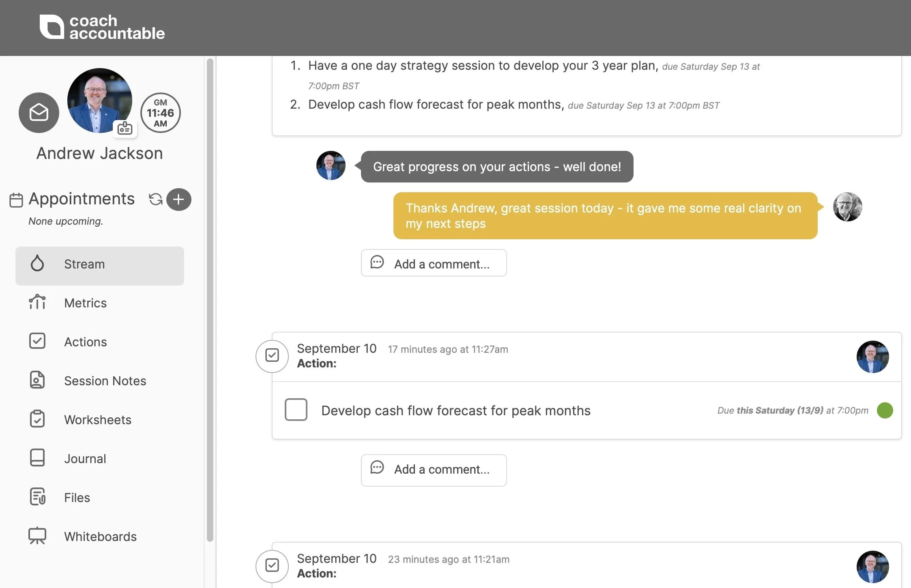
Task: Add a comment on cash flow action
Action: click(434, 470)
